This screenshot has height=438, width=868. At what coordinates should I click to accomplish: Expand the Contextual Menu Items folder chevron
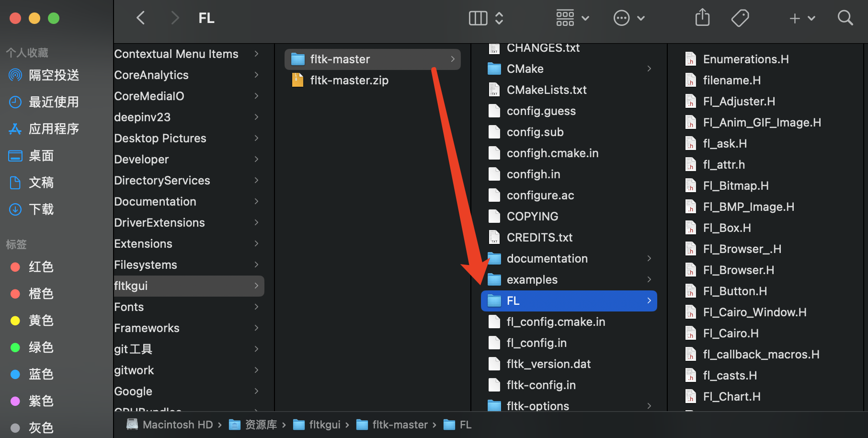pos(257,54)
